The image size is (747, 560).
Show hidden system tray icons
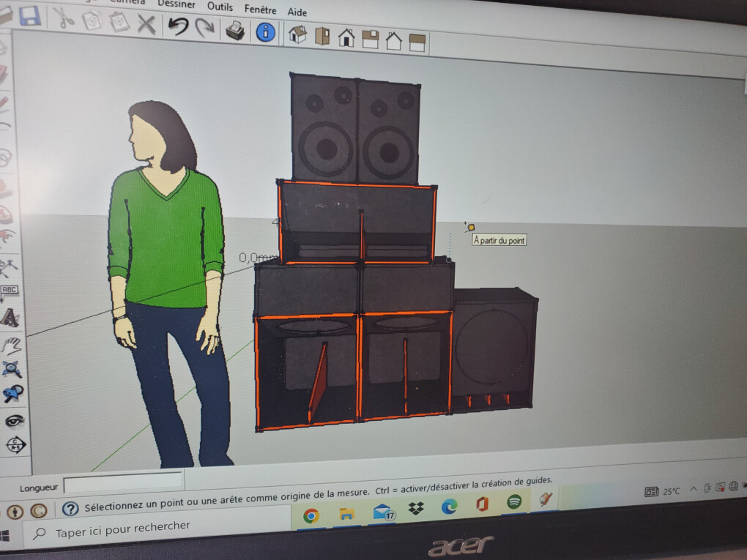tap(693, 489)
